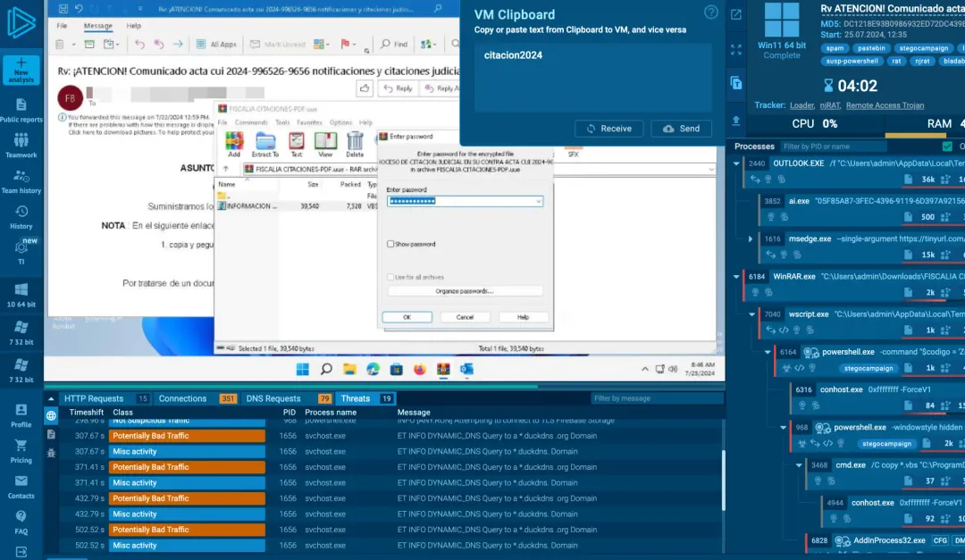Collapse the OUTLOOK.EXE process tree

pos(736,163)
